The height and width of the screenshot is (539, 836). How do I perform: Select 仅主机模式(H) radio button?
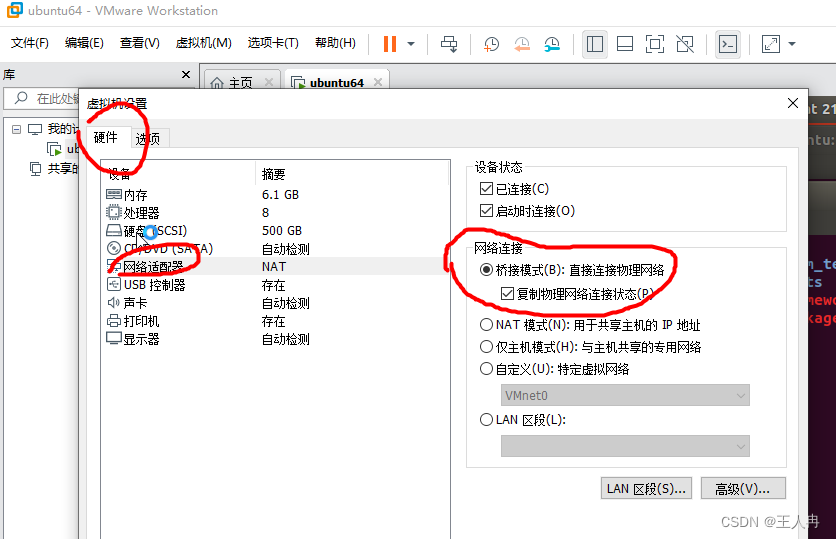pyautogui.click(x=486, y=347)
